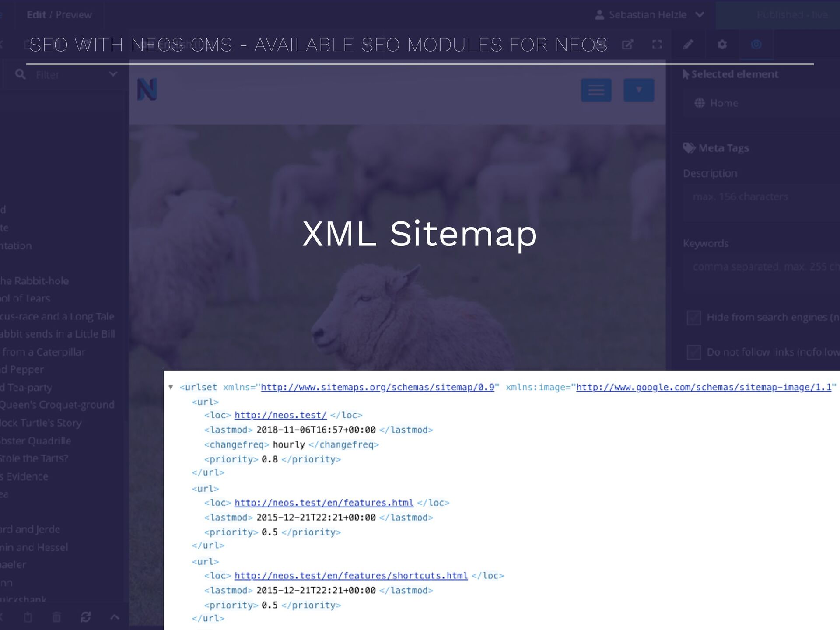Click the lastmod 2018-11-06T16:57+00:00 value

pos(316,430)
